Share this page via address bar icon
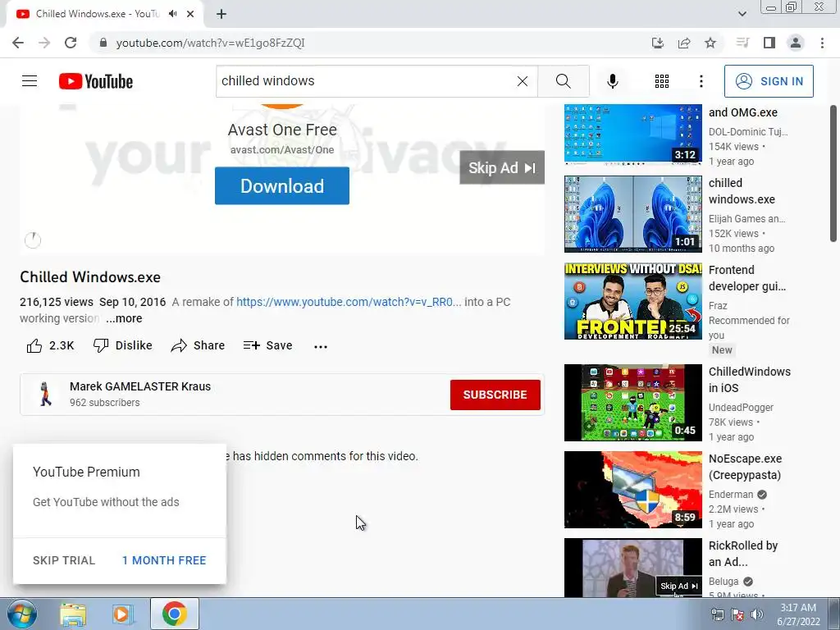The height and width of the screenshot is (630, 840). point(684,43)
